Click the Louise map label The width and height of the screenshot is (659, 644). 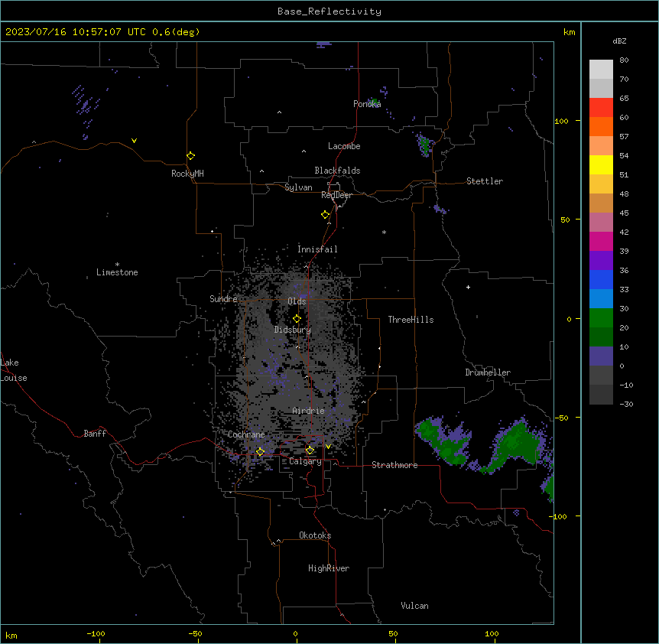pos(14,378)
